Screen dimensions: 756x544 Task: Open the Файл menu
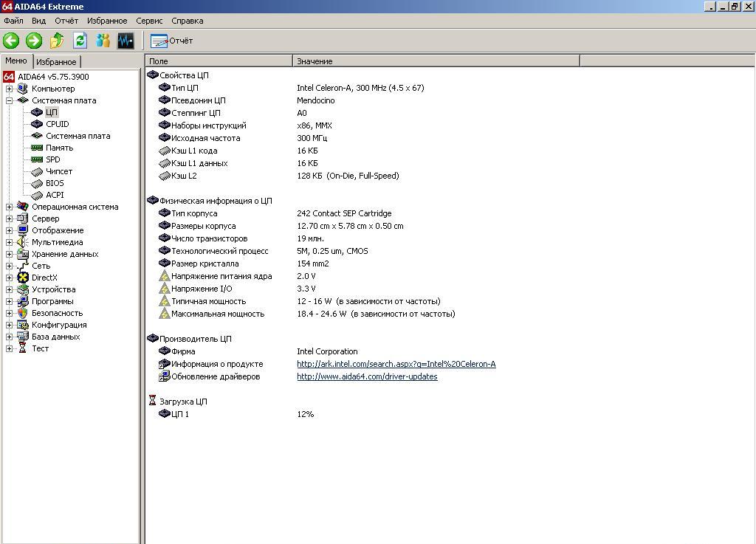point(13,21)
